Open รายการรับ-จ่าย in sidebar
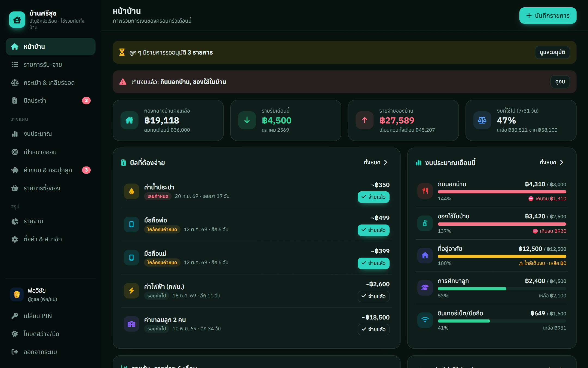The height and width of the screenshot is (368, 588). (x=51, y=65)
